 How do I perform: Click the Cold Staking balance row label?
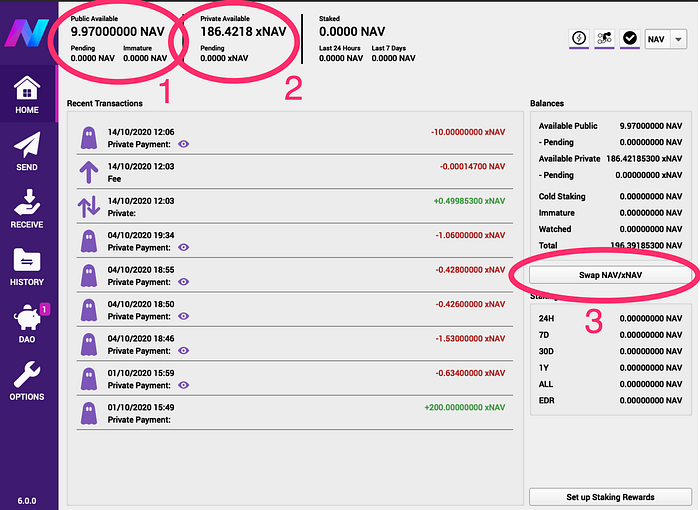[x=562, y=196]
